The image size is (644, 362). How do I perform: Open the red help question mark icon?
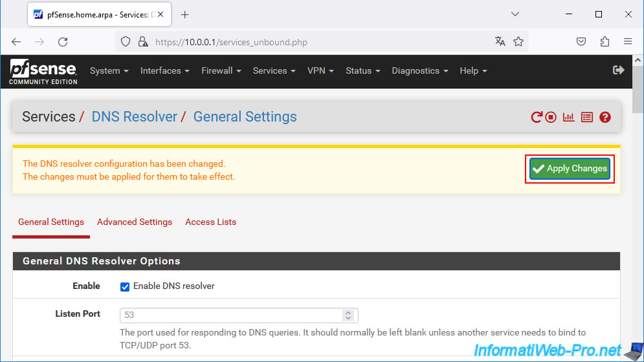[x=605, y=118]
